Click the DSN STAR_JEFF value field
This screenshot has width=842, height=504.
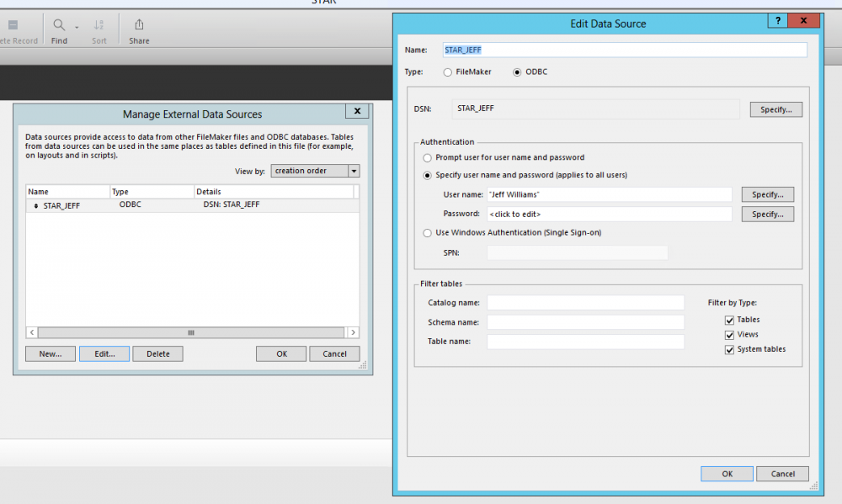595,109
